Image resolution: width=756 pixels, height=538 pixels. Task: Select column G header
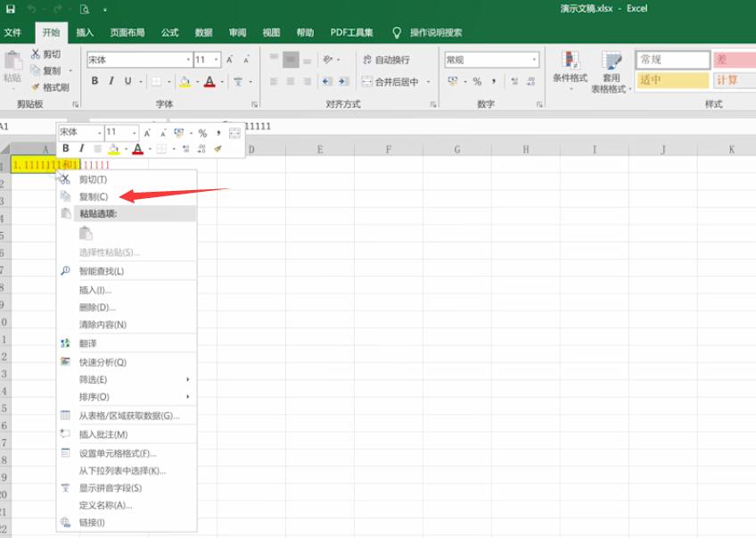(456, 150)
